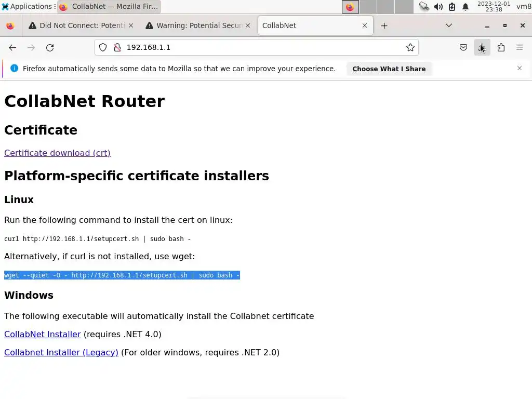Go back with the back arrow
Viewport: 532px width, 399px height.
tap(12, 47)
